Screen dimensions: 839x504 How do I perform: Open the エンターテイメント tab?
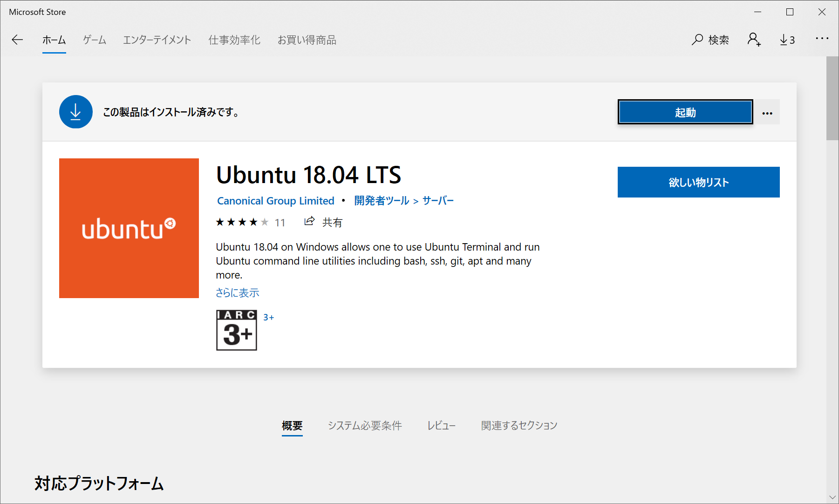[157, 40]
